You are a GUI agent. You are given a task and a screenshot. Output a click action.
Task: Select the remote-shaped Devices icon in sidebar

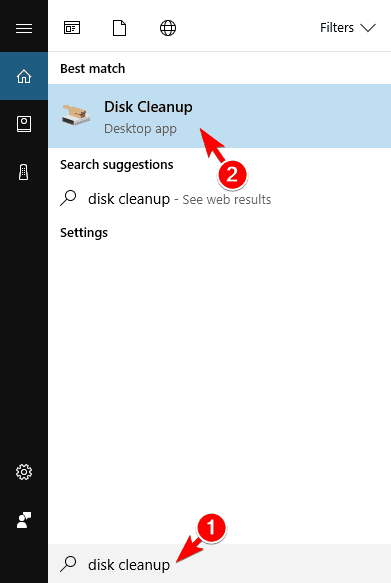(x=23, y=172)
